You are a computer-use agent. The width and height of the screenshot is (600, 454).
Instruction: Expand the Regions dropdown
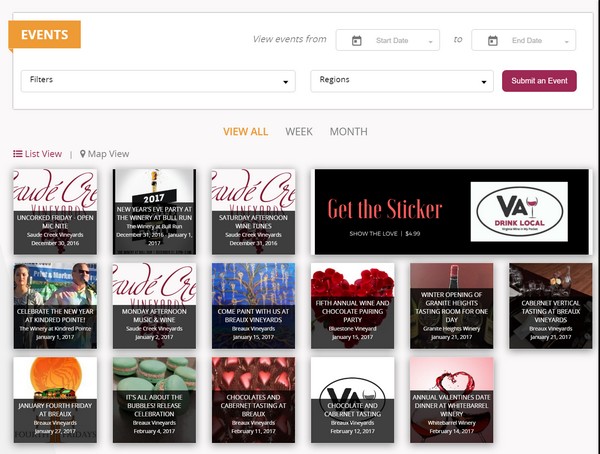pos(402,81)
